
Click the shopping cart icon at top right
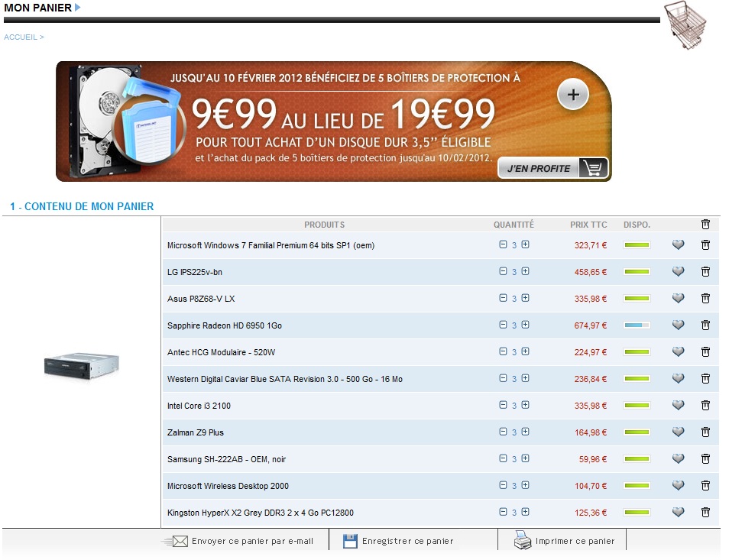[685, 25]
